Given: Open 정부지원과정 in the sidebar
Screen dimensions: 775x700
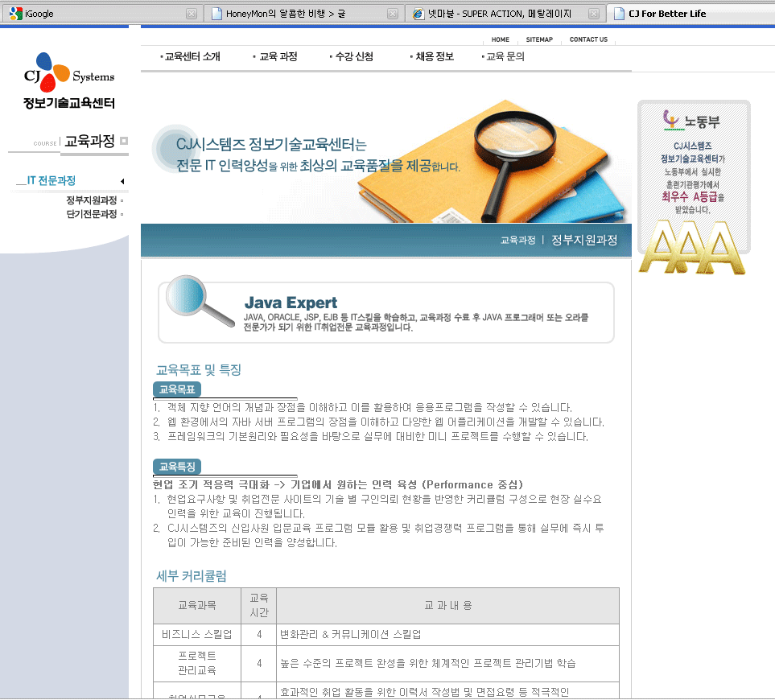Looking at the screenshot, I should pos(92,200).
